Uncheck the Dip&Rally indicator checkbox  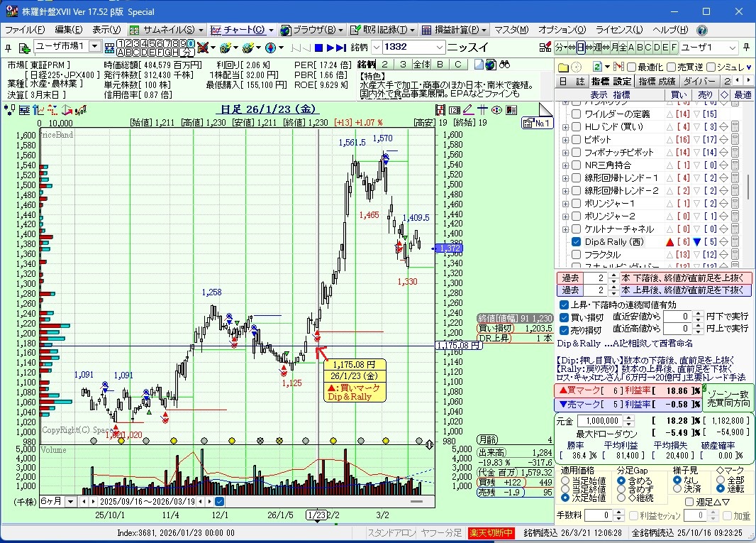577,242
